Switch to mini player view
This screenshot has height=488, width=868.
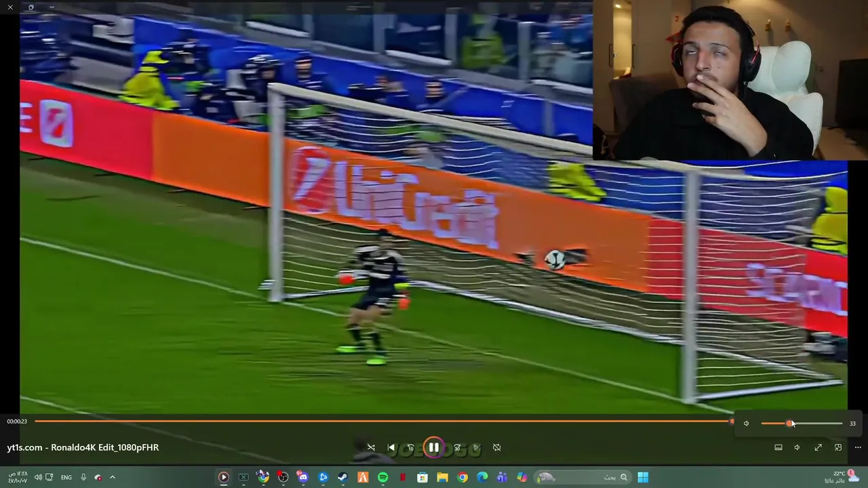(x=838, y=447)
